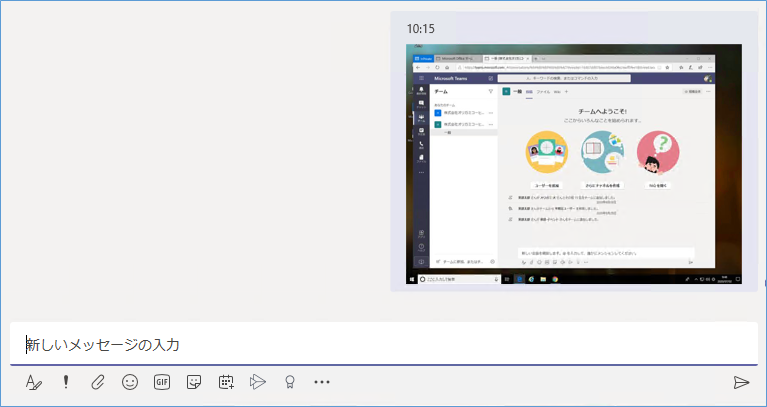Click the 10:15 message timestamp
Image resolution: width=767 pixels, height=407 pixels.
click(x=421, y=28)
